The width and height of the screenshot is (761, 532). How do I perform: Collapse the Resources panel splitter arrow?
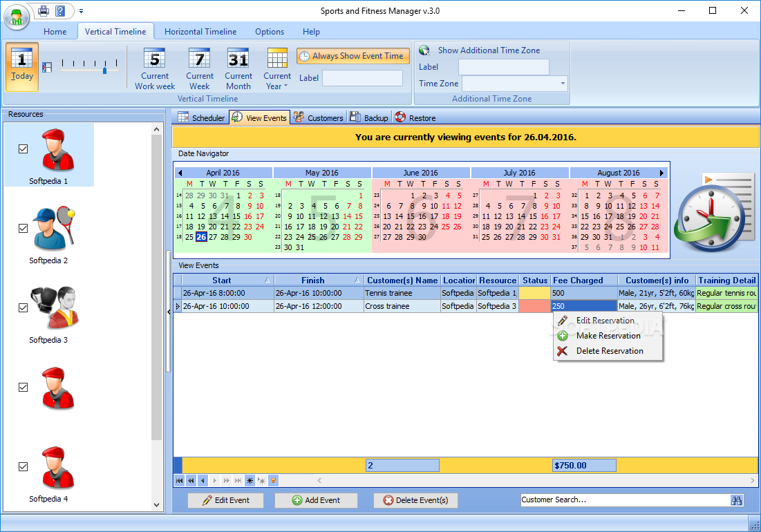pos(169,312)
